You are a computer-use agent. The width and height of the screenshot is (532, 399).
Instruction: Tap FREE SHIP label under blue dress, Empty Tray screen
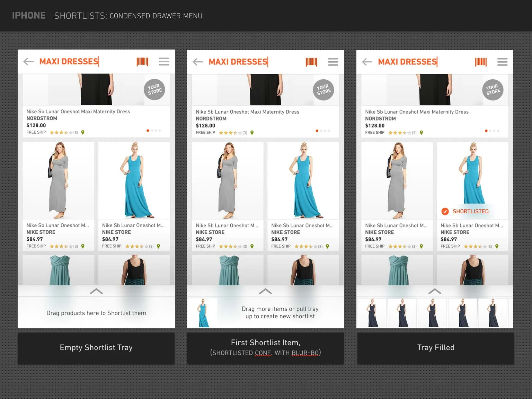point(112,246)
